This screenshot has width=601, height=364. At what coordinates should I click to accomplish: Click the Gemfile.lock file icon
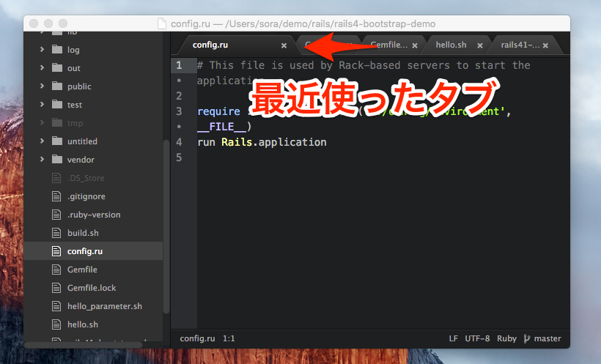point(56,288)
